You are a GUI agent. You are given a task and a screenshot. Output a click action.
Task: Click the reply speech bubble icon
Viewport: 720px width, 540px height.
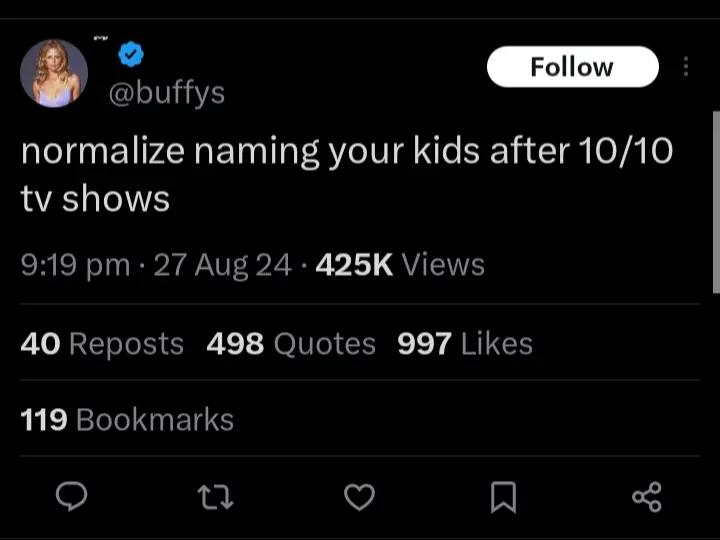[x=71, y=496]
